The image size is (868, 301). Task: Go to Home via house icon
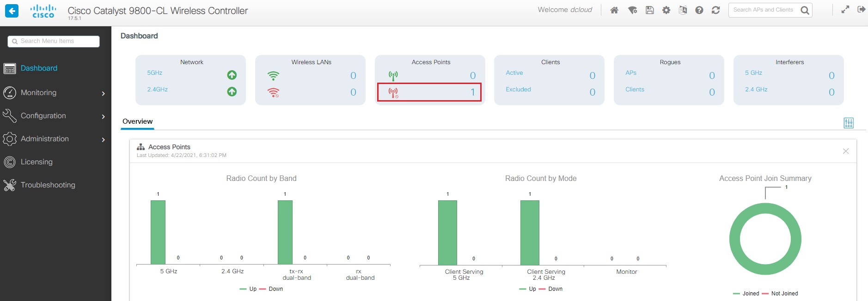(x=614, y=10)
